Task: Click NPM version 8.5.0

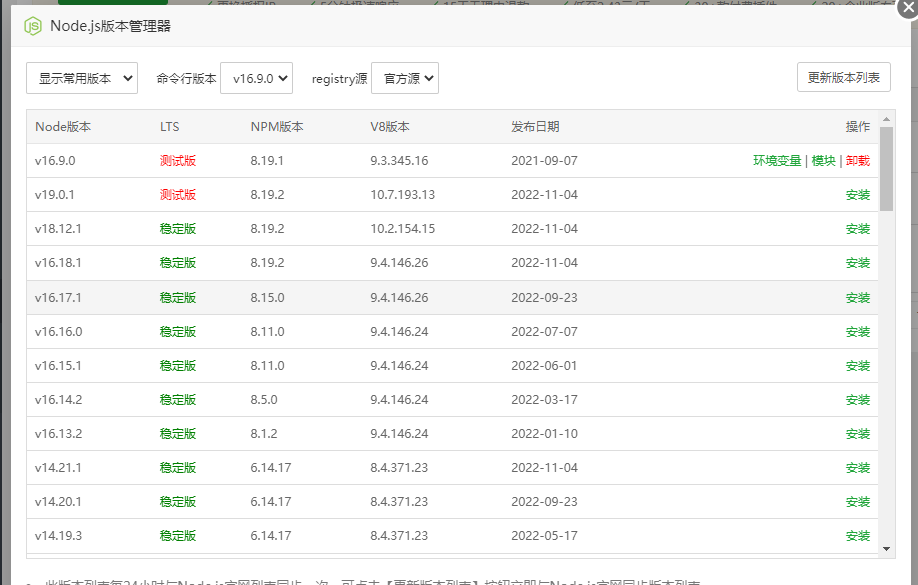Action: click(x=264, y=399)
